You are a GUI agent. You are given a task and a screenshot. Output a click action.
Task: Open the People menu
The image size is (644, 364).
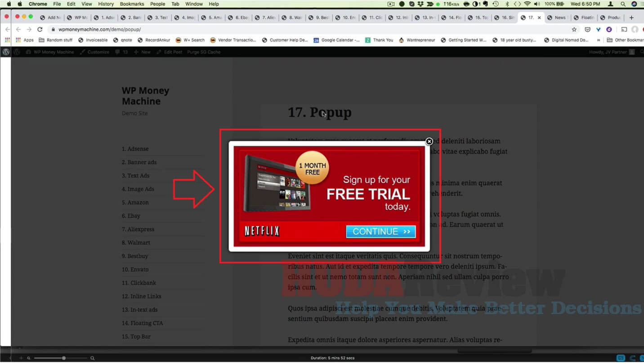pyautogui.click(x=157, y=4)
